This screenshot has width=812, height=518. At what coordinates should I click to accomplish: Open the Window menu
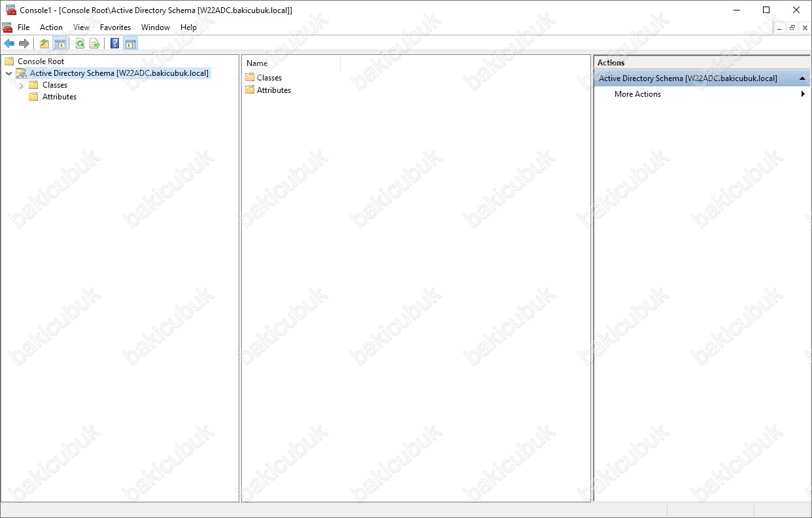[156, 27]
